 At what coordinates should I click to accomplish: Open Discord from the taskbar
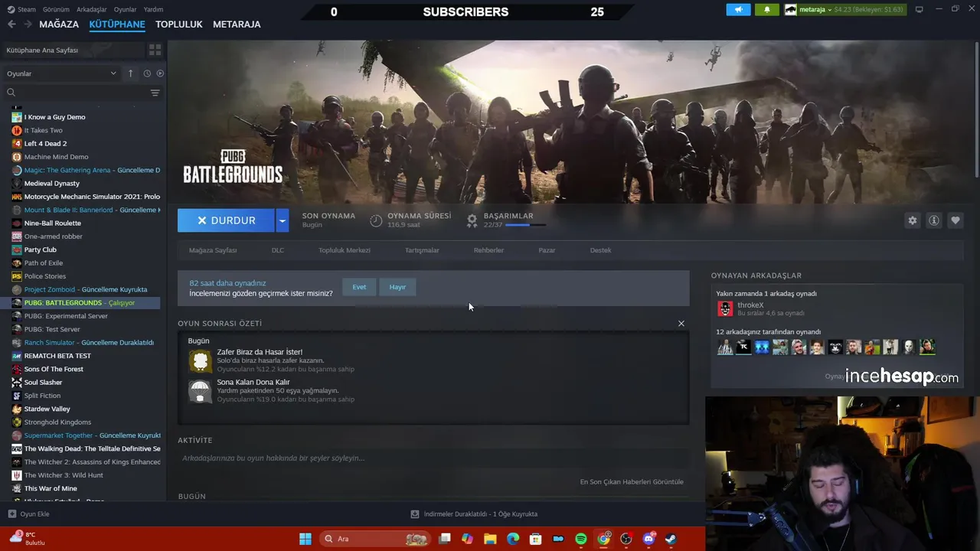click(649, 539)
